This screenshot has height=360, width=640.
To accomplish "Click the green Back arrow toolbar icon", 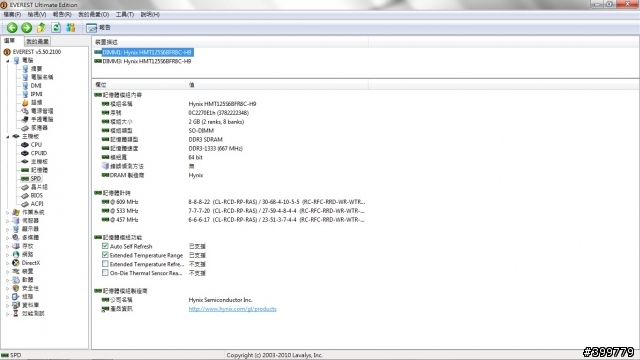I will 12,28.
